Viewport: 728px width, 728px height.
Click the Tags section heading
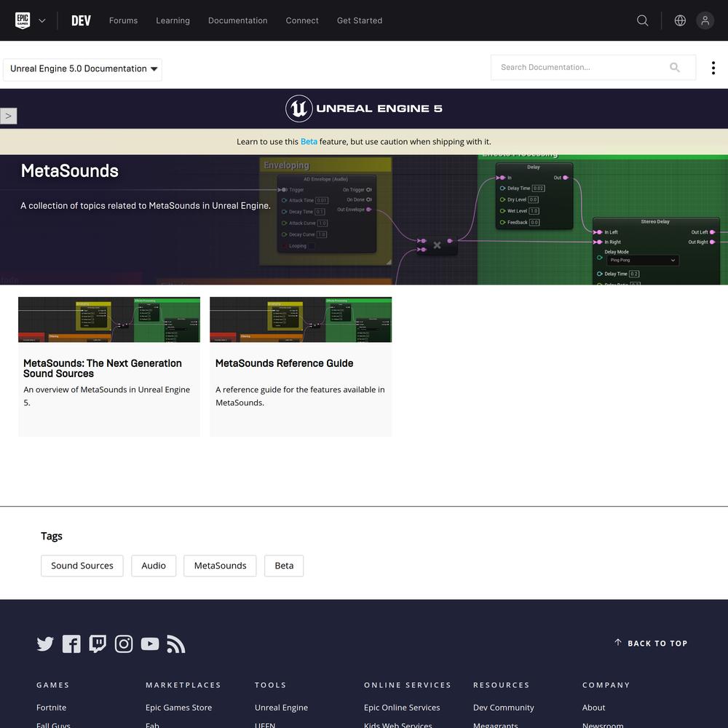click(52, 536)
